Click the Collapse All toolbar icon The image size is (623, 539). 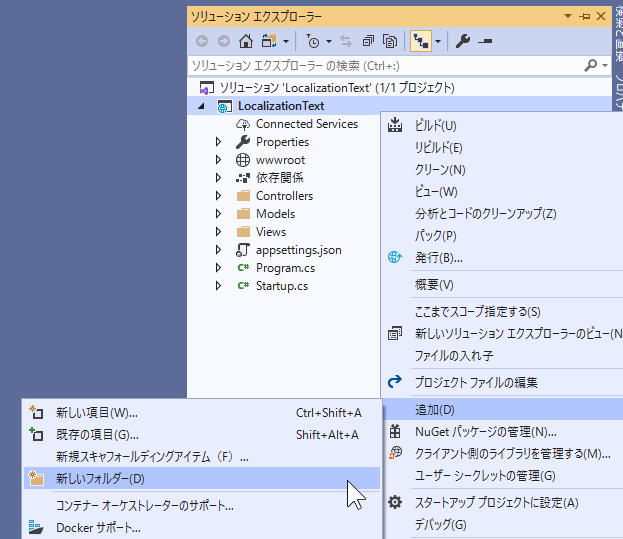[x=369, y=41]
